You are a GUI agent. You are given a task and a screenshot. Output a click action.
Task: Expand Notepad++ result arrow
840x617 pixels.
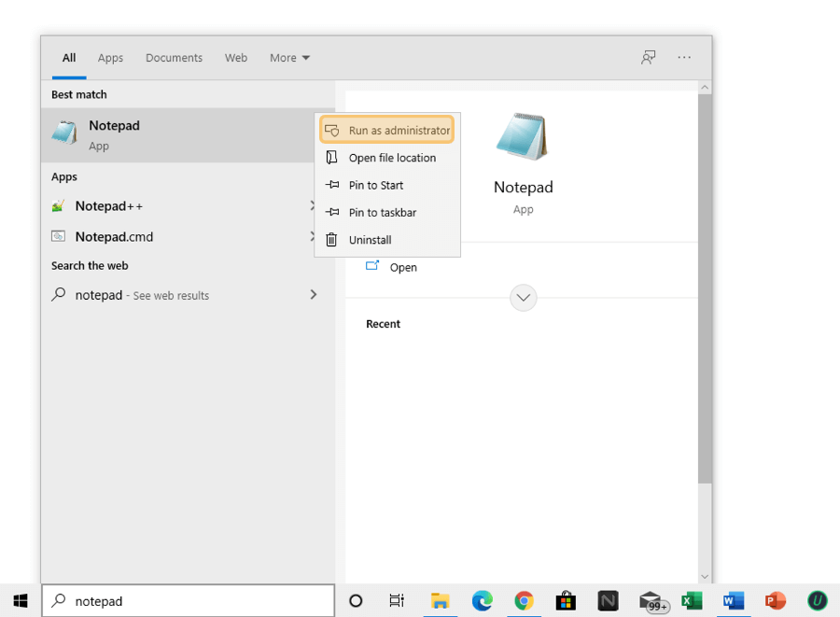pos(313,205)
